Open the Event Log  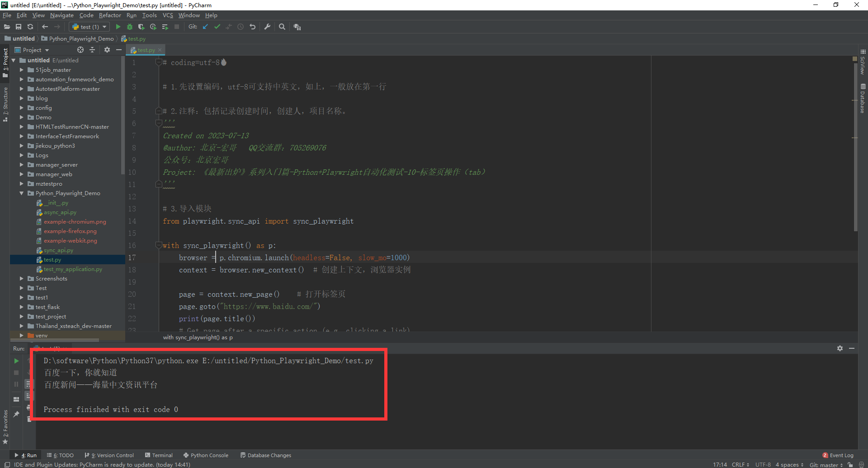838,455
